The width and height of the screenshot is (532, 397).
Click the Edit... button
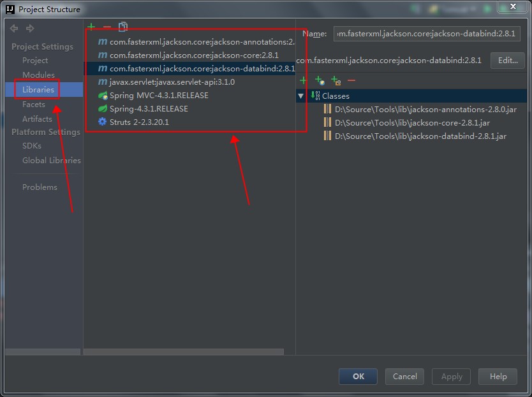508,61
